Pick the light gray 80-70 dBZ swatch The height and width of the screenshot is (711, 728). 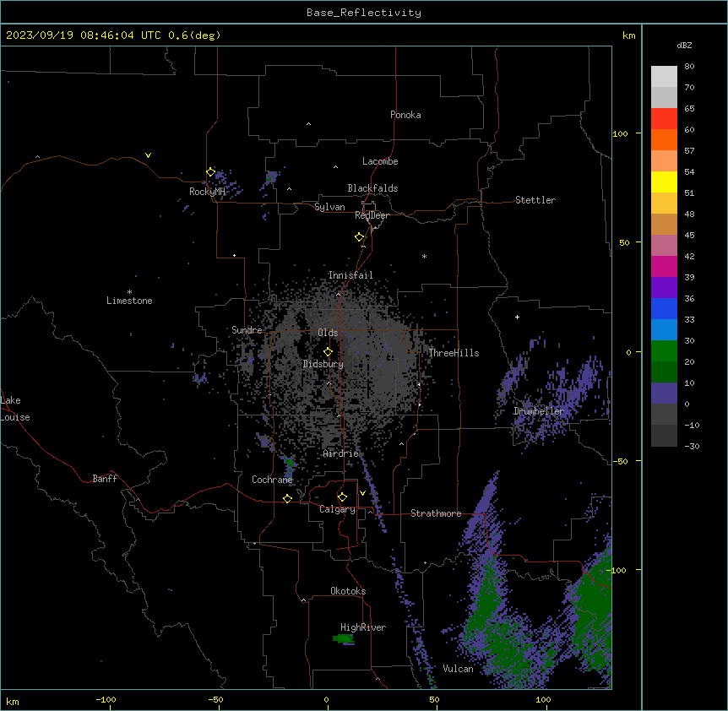664,76
